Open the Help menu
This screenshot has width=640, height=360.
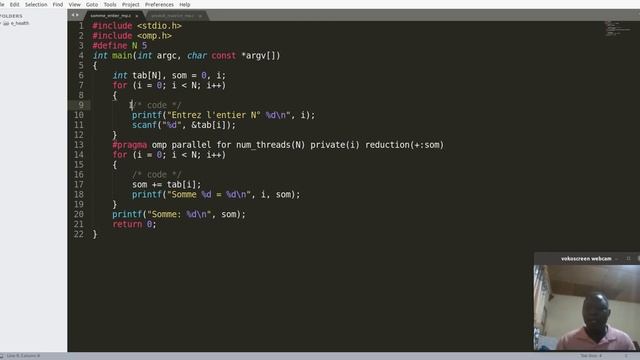pyautogui.click(x=184, y=4)
